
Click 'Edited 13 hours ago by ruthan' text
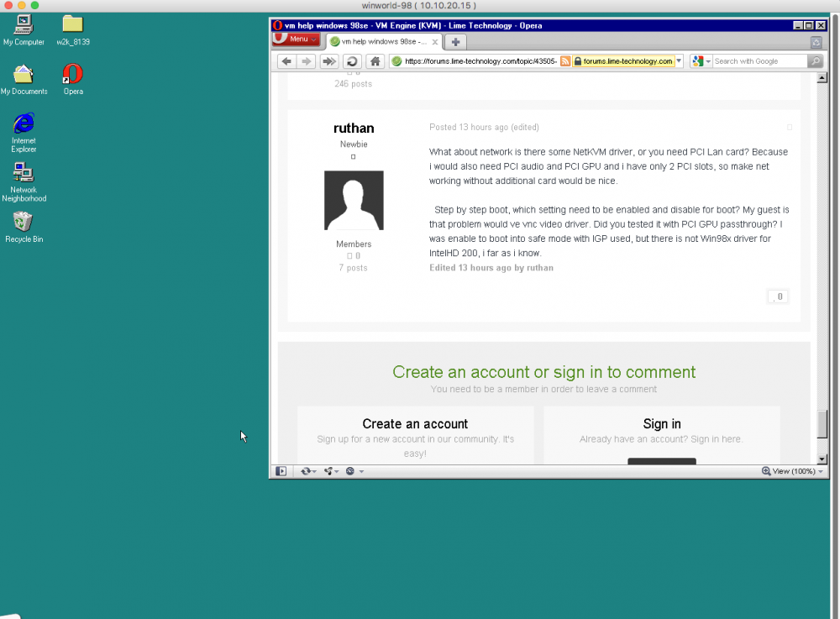[x=491, y=268]
